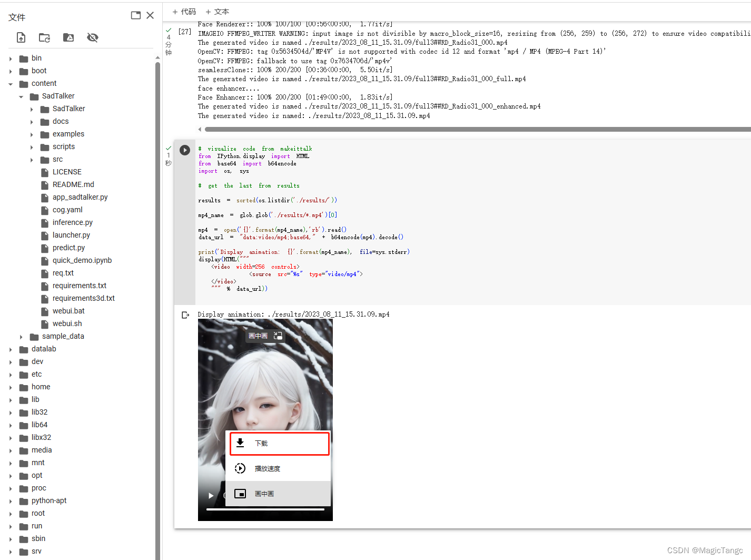This screenshot has width=751, height=560.
Task: Click the lib64 folder icon
Action: click(24, 425)
